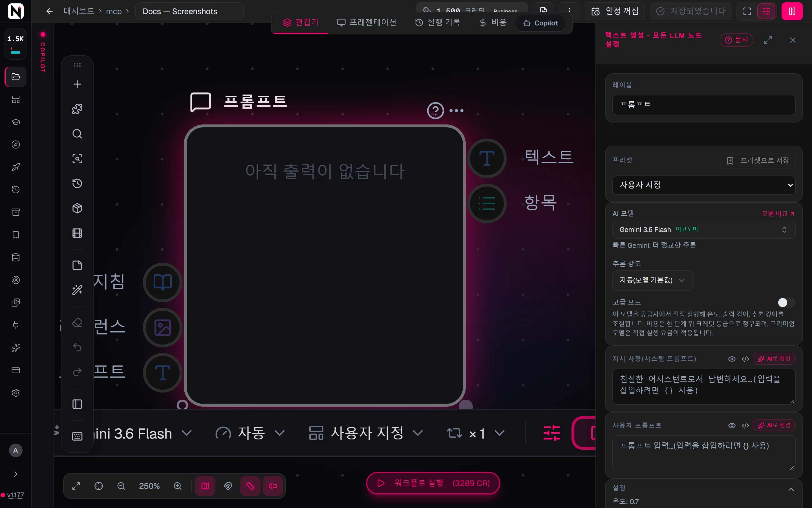Screen dimensions: 812x508
Task: Zoom out with the minus magnifier
Action: coord(121,486)
